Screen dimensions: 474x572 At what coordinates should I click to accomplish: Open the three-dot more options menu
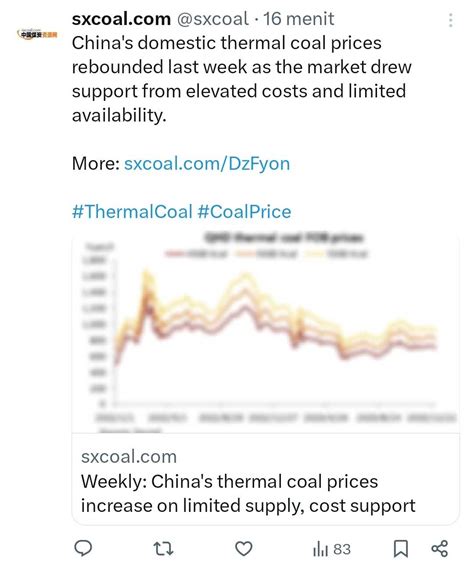pyautogui.click(x=451, y=20)
